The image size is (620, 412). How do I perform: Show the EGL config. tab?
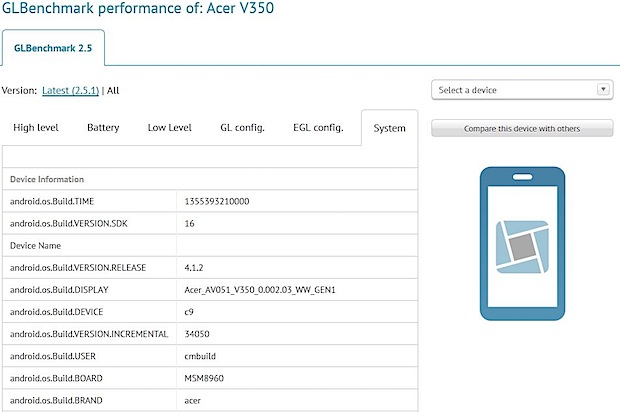click(x=318, y=128)
